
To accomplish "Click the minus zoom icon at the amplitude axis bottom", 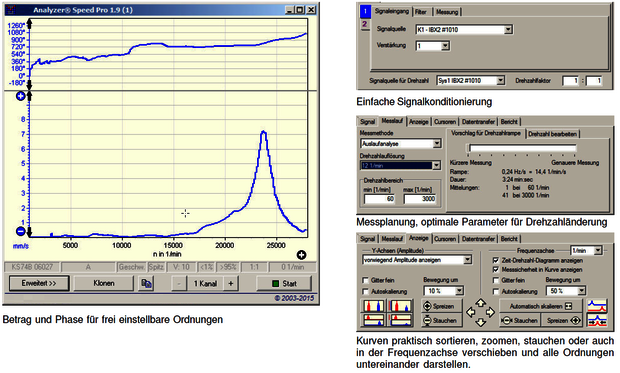I will (x=21, y=231).
